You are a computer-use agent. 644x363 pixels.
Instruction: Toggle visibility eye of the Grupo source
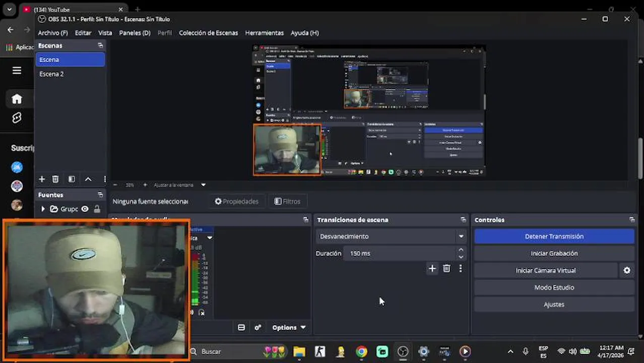point(85,209)
